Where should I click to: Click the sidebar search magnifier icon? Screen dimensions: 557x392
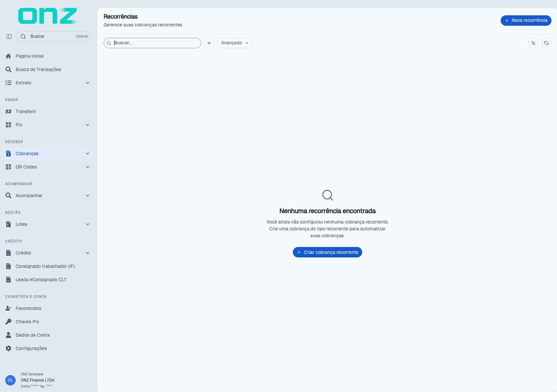click(x=23, y=36)
